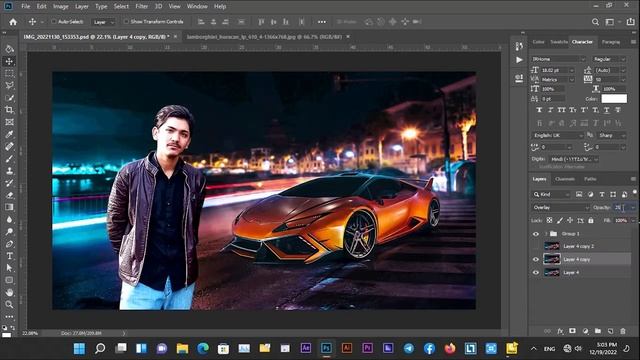Open the font size dropdown
The image size is (640, 360).
point(571,70)
